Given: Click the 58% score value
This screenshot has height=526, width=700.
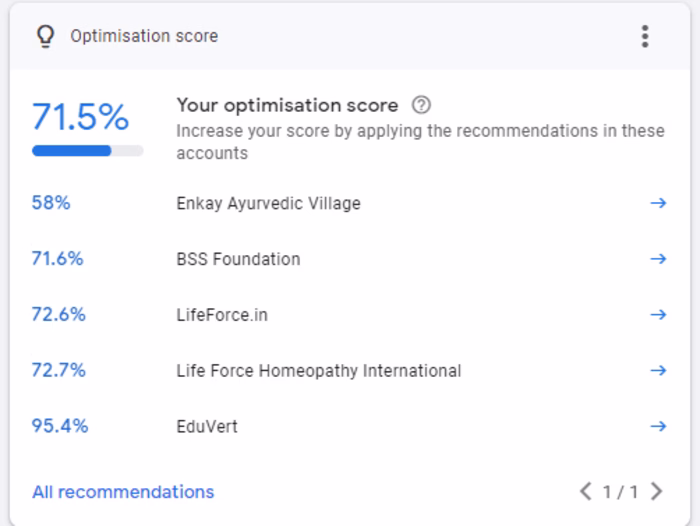Looking at the screenshot, I should pyautogui.click(x=51, y=203).
